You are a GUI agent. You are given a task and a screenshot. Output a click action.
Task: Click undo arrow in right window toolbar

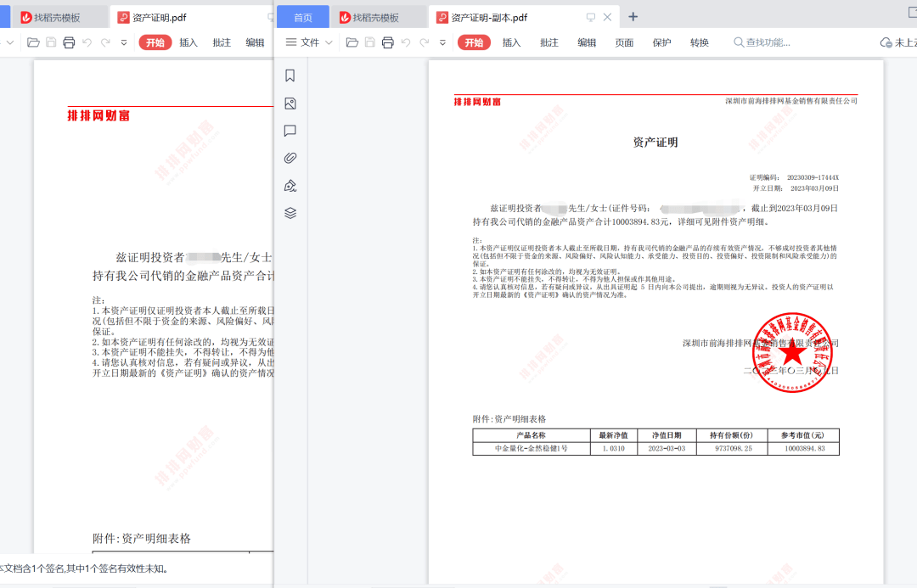point(406,42)
